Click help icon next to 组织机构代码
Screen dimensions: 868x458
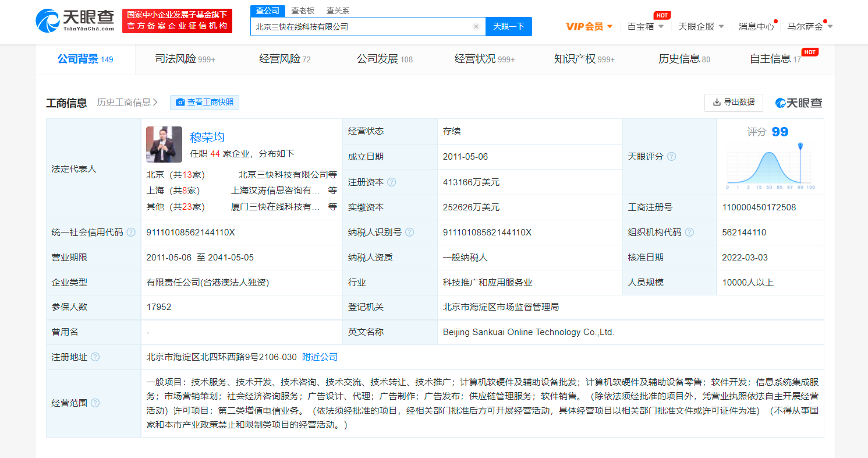pos(689,232)
